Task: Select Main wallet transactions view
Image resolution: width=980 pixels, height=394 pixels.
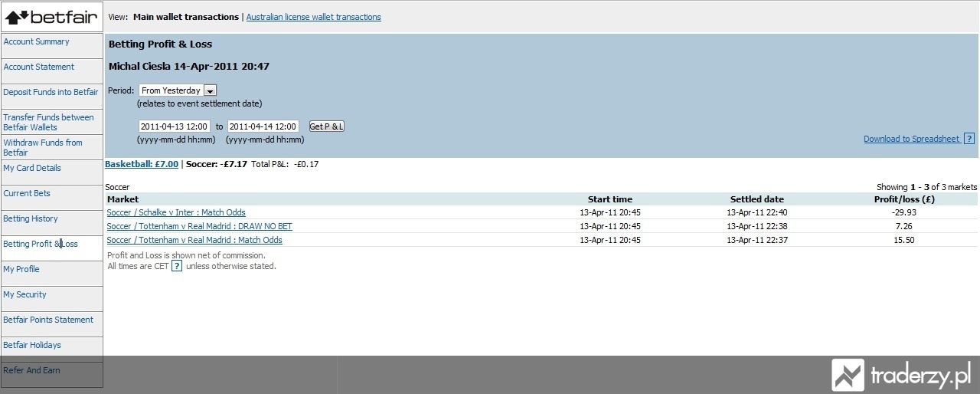Action: [x=186, y=17]
